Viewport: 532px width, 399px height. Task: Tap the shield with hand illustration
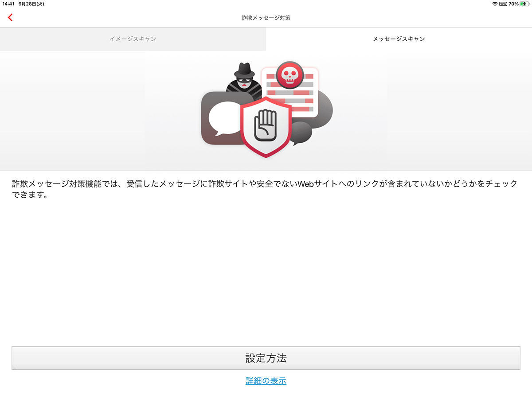pyautogui.click(x=265, y=127)
